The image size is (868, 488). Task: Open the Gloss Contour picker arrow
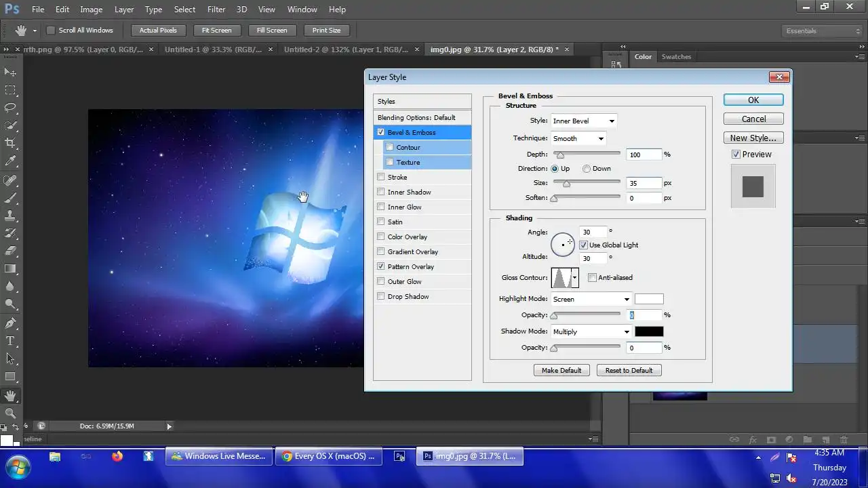tap(575, 277)
